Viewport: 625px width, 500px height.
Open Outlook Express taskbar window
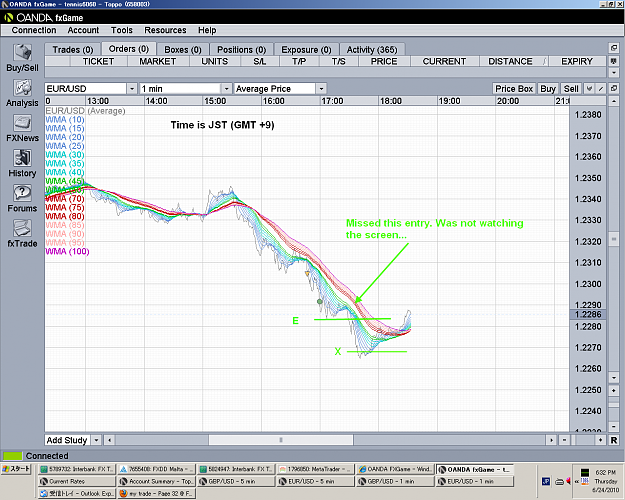pyautogui.click(x=77, y=493)
